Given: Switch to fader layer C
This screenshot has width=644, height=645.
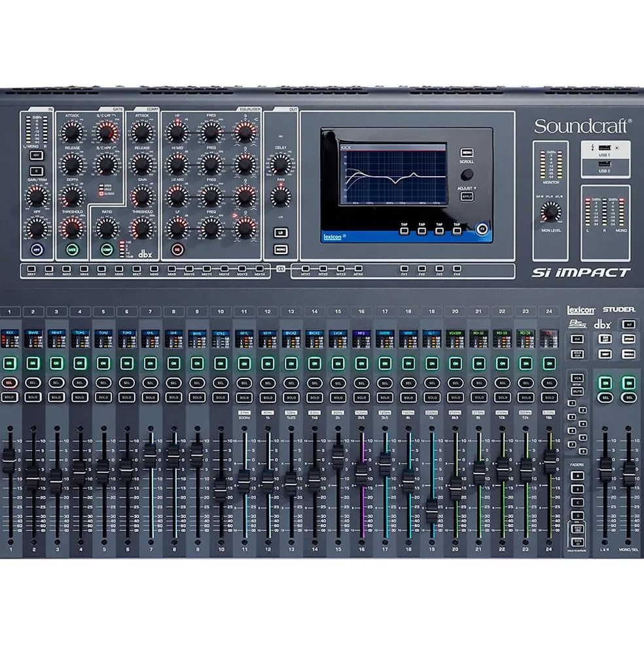Looking at the screenshot, I should point(577,503).
